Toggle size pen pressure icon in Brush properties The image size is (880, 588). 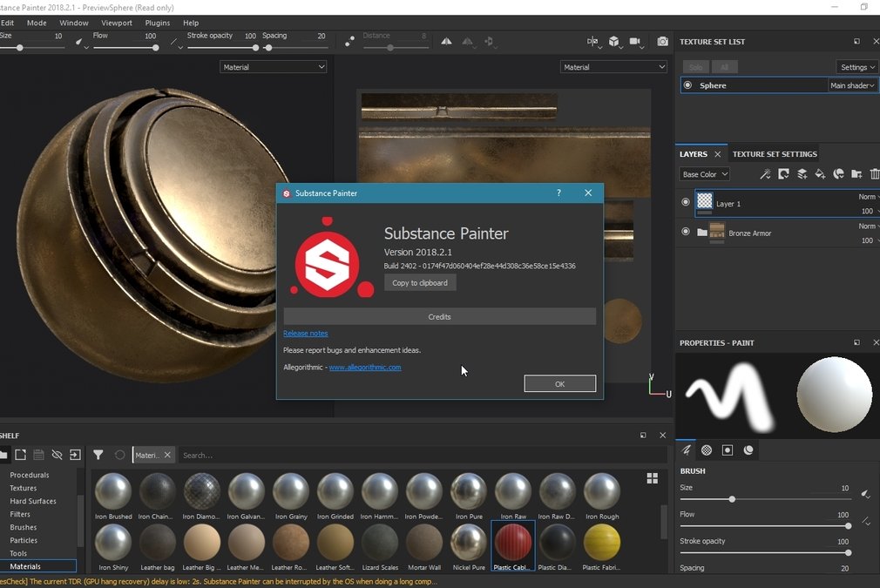pyautogui.click(x=866, y=494)
